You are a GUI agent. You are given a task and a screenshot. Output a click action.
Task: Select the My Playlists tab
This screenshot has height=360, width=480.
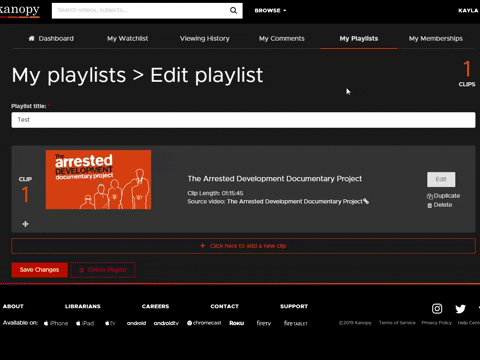tap(359, 38)
